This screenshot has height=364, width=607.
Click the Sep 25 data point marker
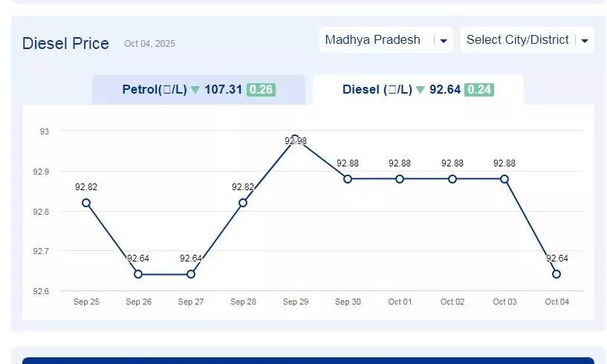[x=86, y=203]
